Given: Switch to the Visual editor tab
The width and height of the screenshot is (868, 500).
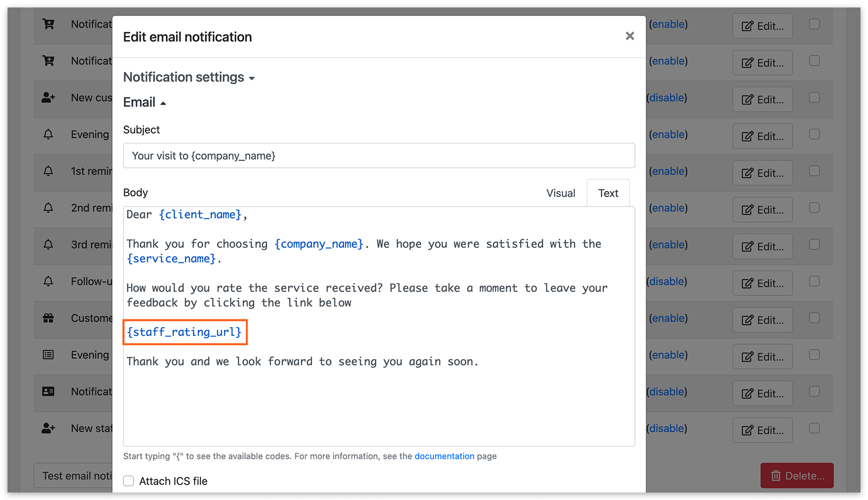Looking at the screenshot, I should tap(560, 193).
